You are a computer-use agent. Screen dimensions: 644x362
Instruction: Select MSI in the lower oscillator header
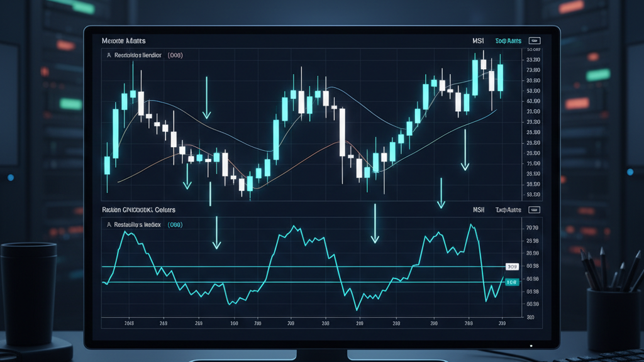click(479, 209)
